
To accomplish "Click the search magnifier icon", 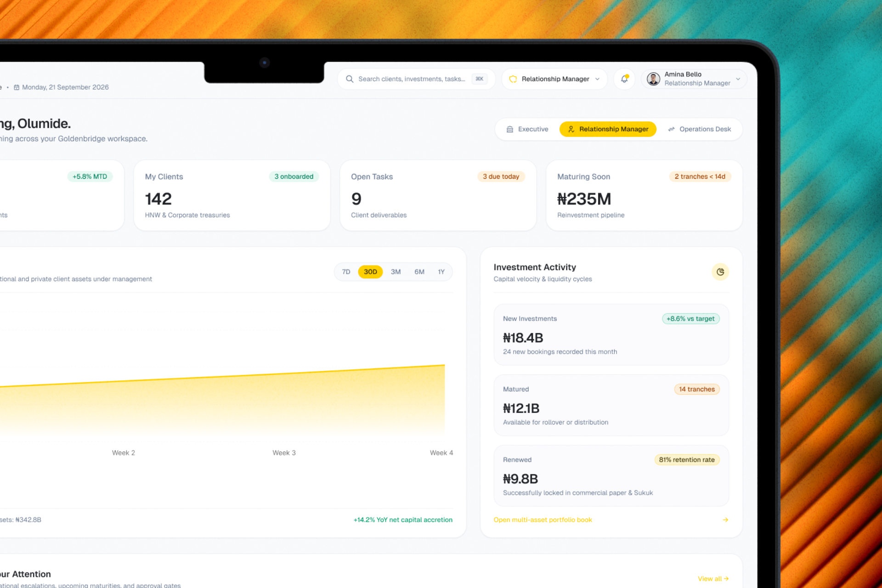I will 350,79.
